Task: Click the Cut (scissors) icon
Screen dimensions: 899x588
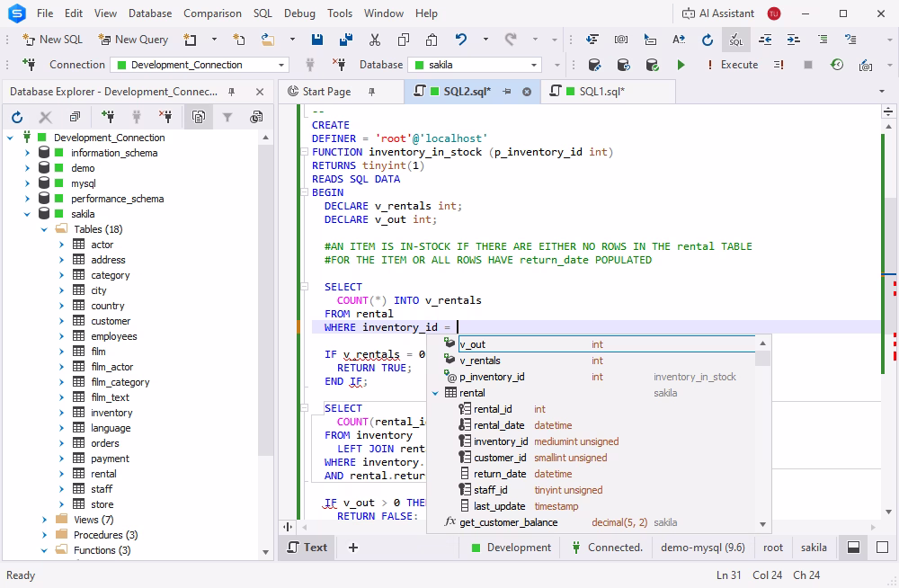Action: point(375,40)
